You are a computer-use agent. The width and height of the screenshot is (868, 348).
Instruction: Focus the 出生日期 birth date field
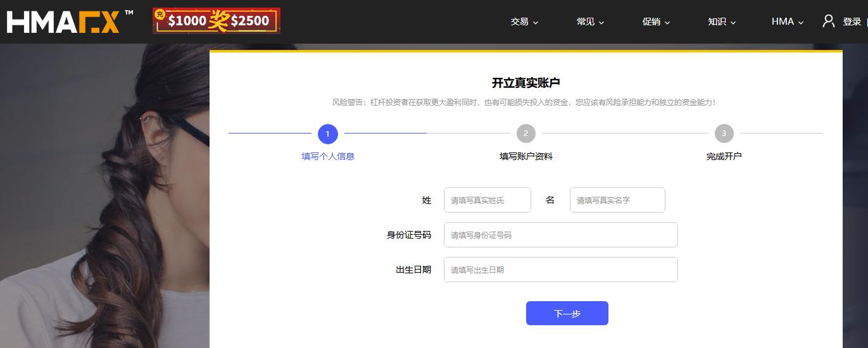[x=561, y=270]
